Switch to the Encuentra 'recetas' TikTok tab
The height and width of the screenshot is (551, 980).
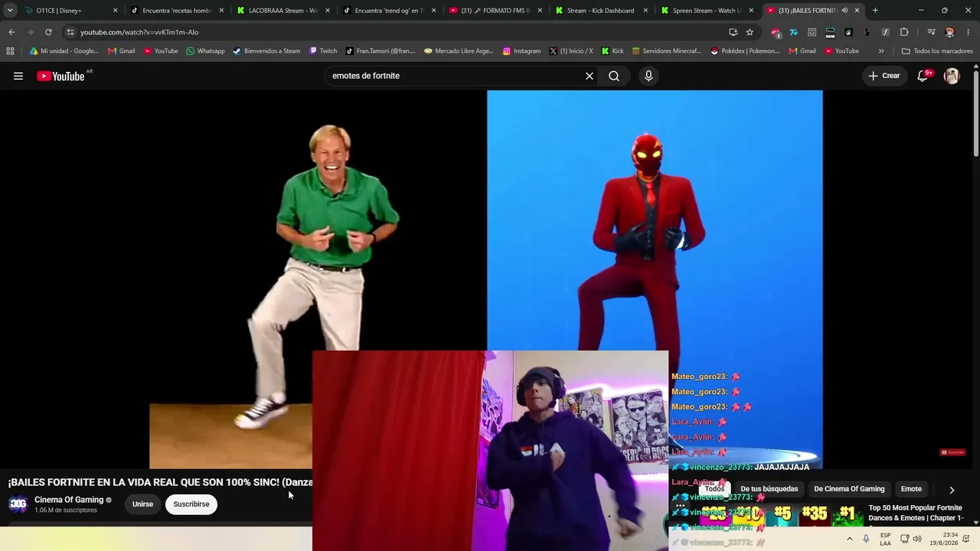coord(175,11)
